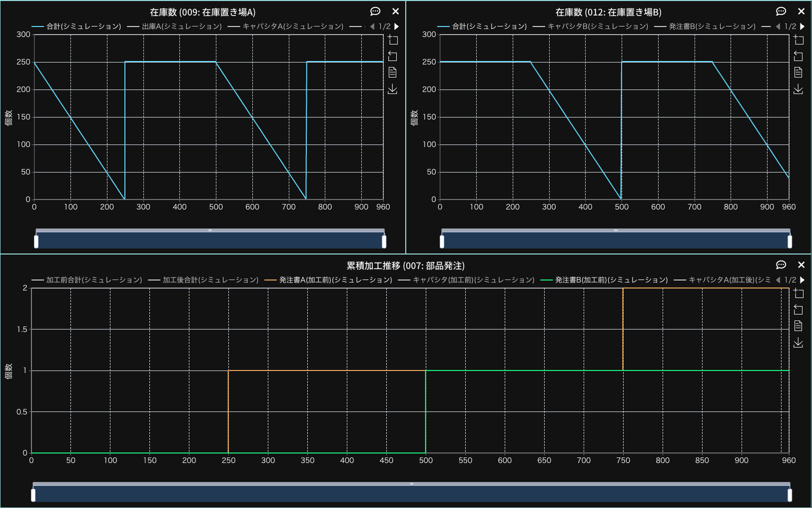
Task: Toggle キャパシタA(シミュレーション) series in 在庫置き場A legend
Action: click(285, 26)
